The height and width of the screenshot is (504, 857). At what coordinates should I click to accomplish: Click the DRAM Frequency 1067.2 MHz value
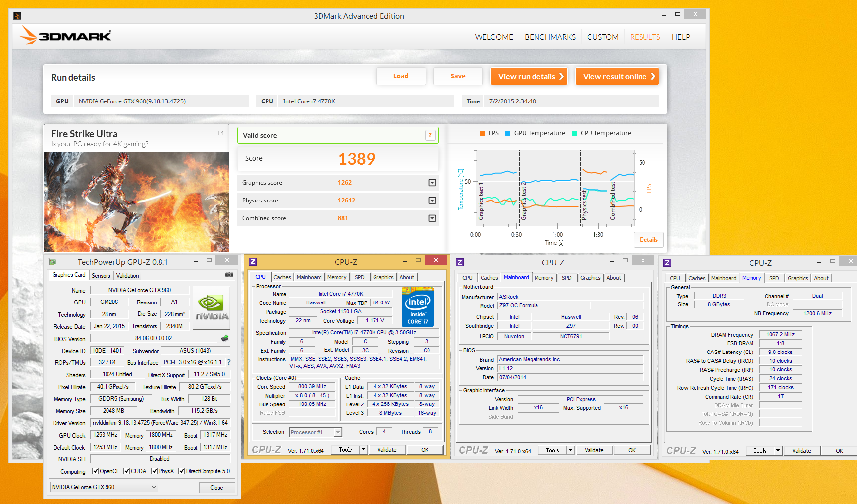click(780, 334)
